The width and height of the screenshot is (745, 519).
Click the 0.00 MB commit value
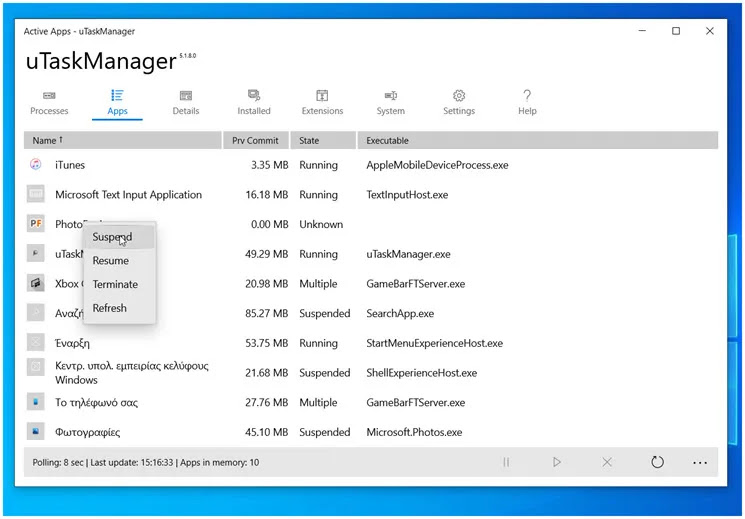(269, 224)
